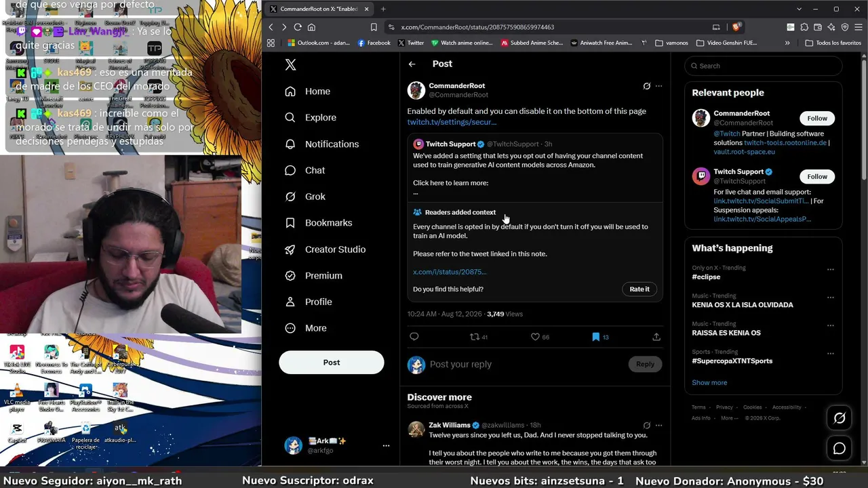Open the CapCut desktop shortcut

coord(17,432)
